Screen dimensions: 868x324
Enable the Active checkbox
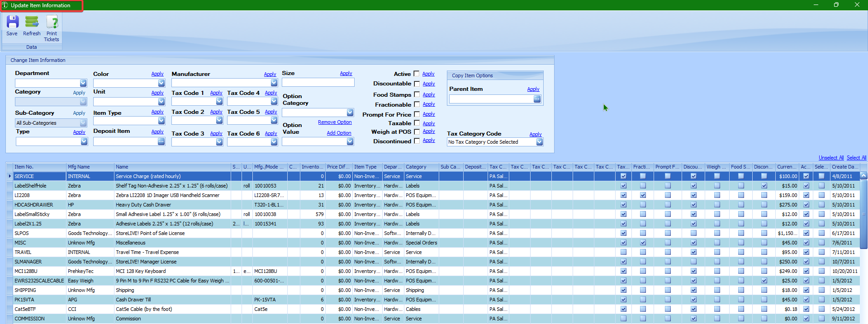click(x=417, y=74)
